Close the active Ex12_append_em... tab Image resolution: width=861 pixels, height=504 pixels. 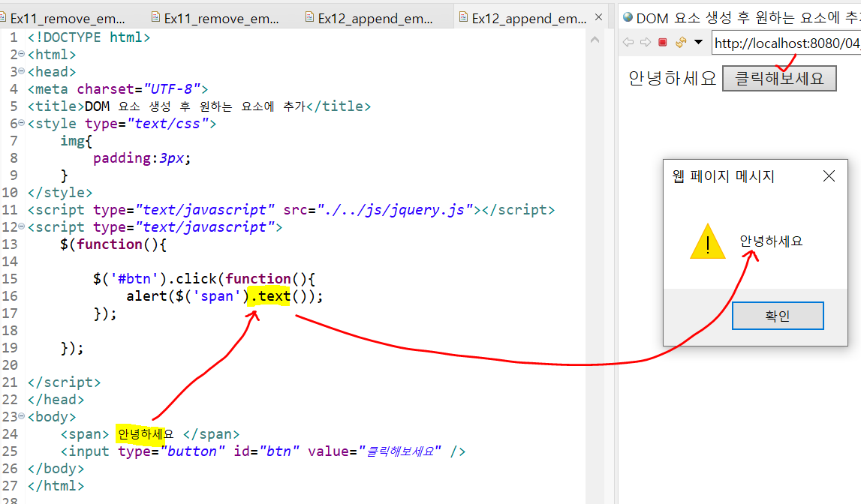pyautogui.click(x=598, y=17)
